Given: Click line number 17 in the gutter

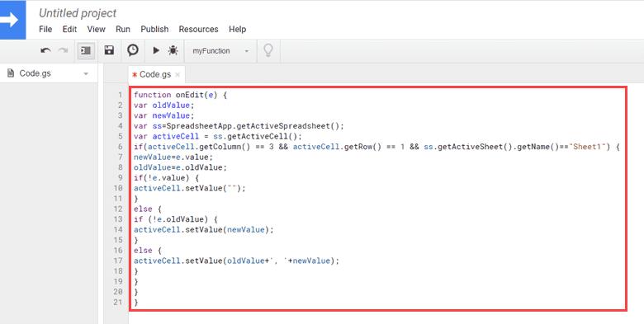Looking at the screenshot, I should [118, 261].
